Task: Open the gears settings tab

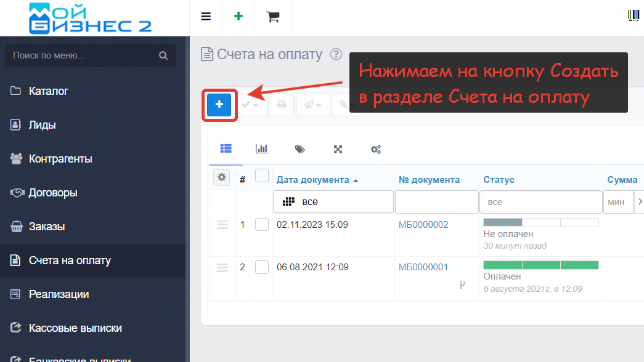Action: pos(376,150)
